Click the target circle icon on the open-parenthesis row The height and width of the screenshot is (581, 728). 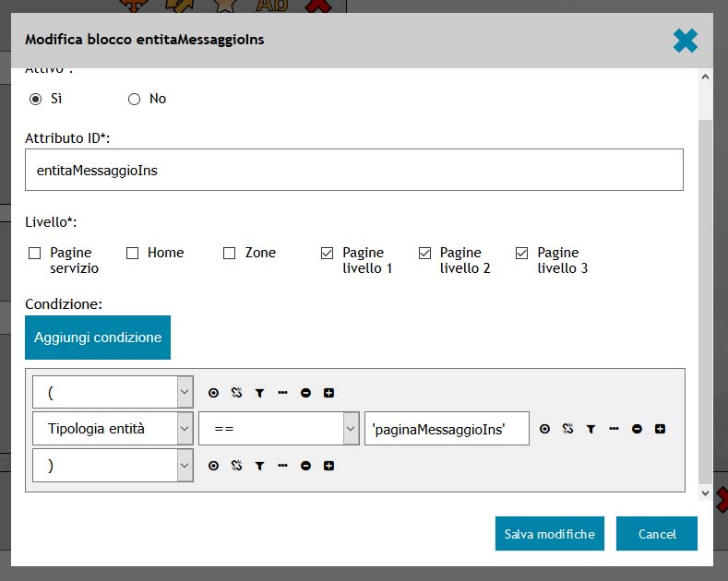point(213,392)
